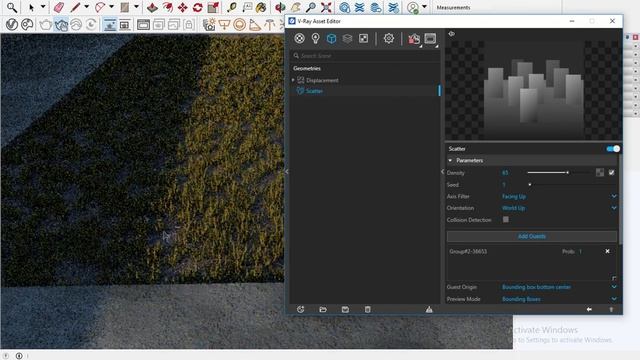The image size is (640, 360).
Task: Purge unused assets broom icon
Action: (x=429, y=309)
